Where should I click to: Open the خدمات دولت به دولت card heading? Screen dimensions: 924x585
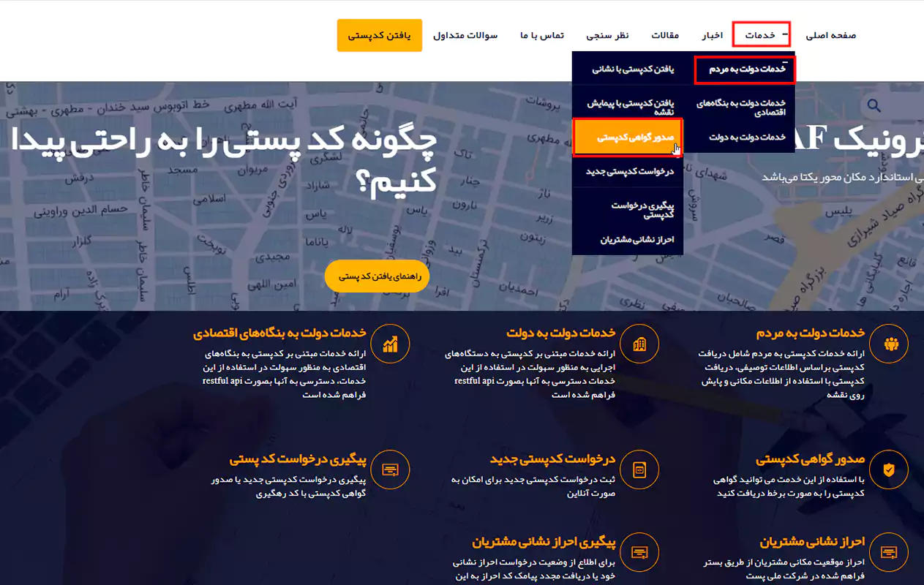click(x=561, y=333)
